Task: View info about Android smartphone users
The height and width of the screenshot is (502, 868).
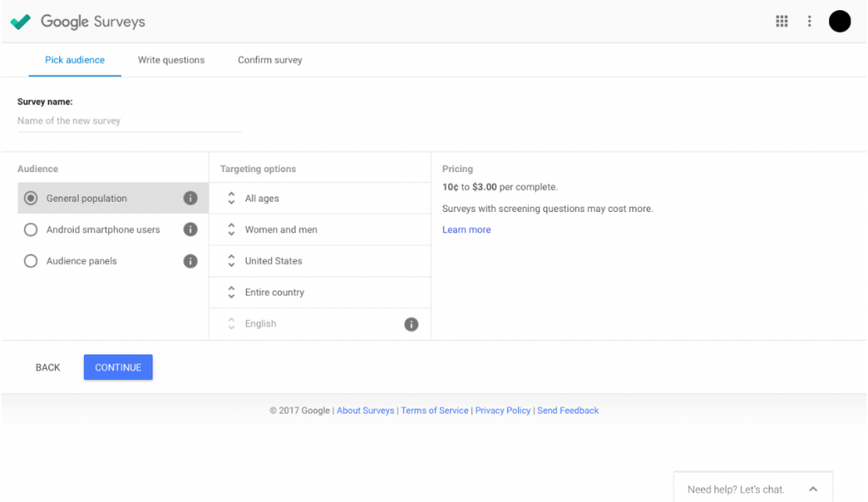Action: (x=191, y=229)
